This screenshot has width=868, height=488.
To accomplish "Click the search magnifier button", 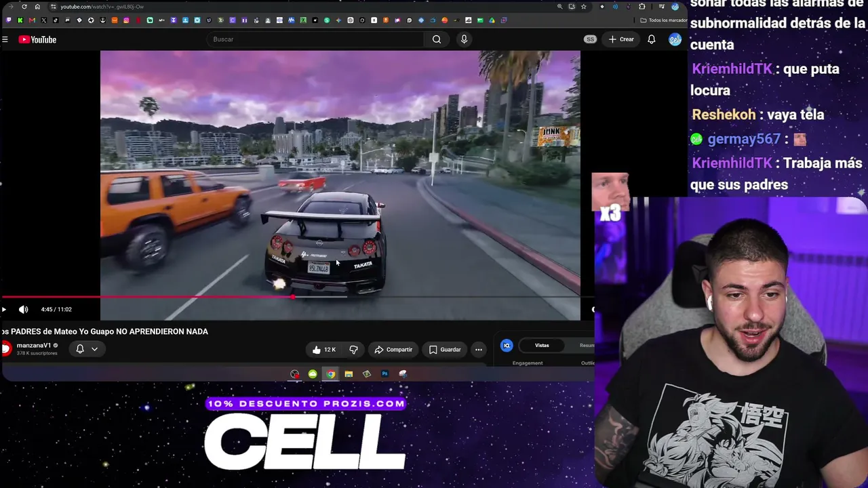I will 437,39.
